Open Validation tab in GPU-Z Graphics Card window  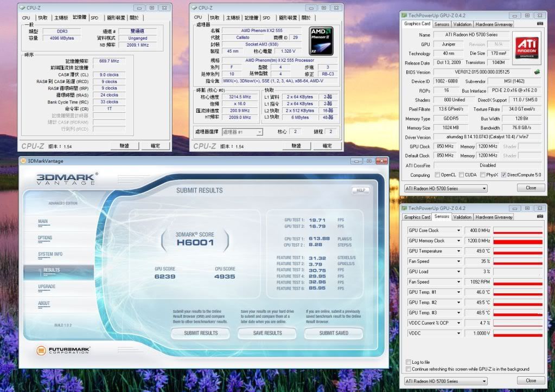pyautogui.click(x=462, y=24)
